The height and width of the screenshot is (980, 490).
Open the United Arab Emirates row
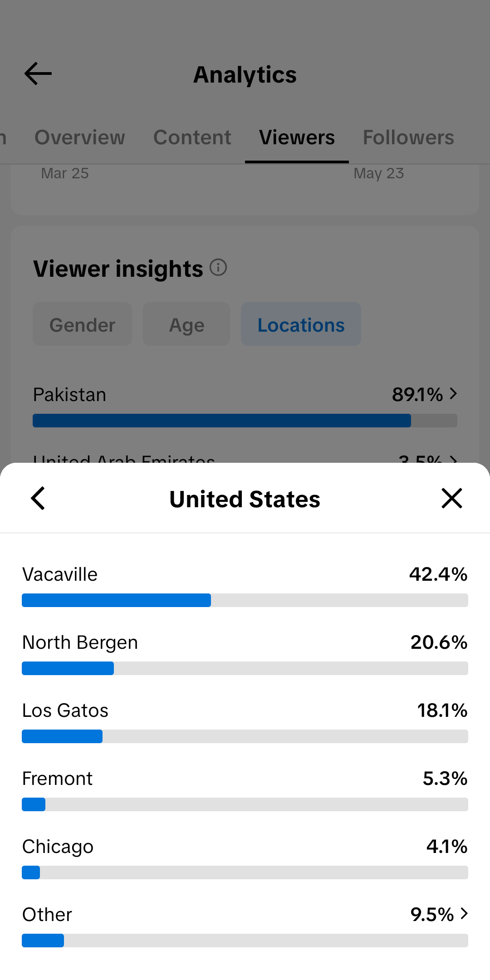pyautogui.click(x=245, y=458)
